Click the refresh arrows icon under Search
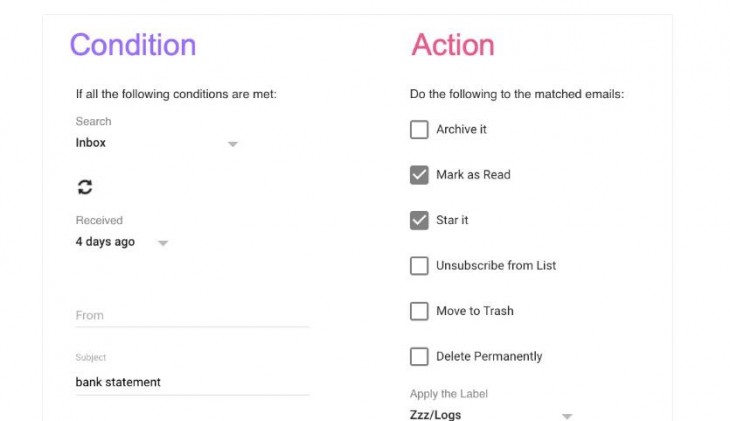730x421 pixels. coord(85,187)
